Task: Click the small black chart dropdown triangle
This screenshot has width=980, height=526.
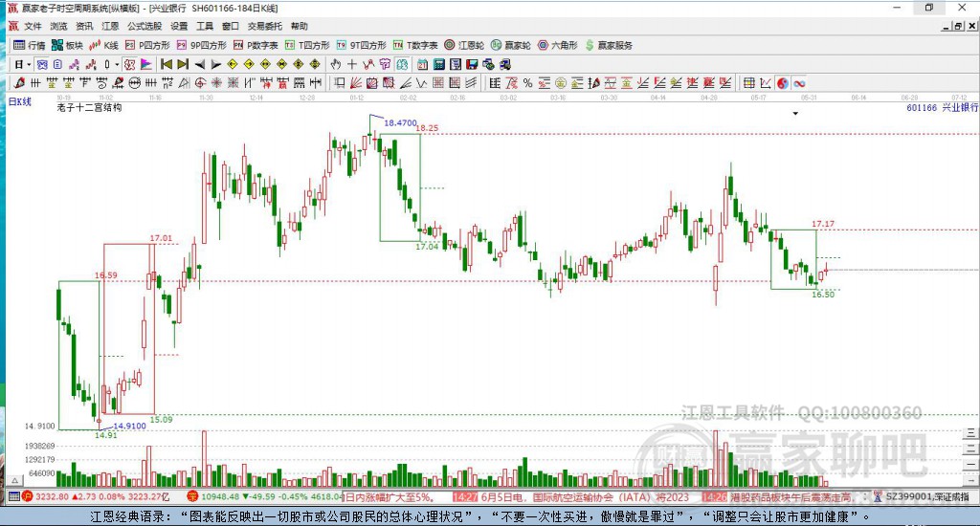Action: point(795,114)
